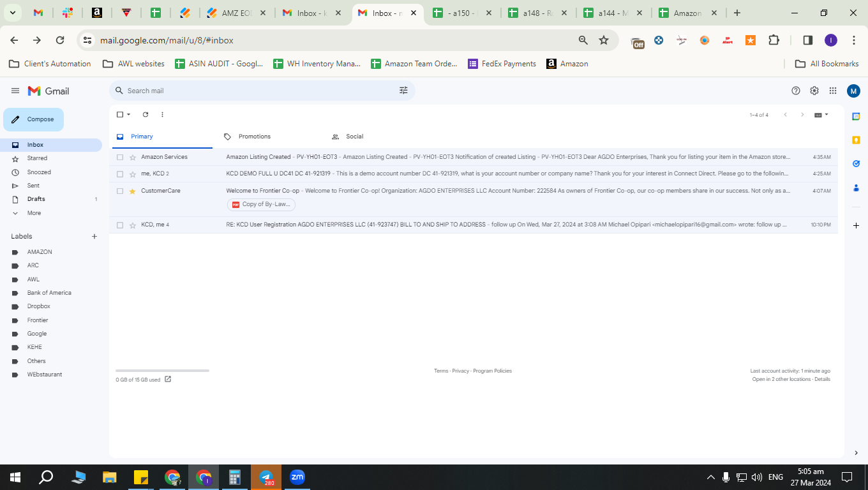Viewport: 868px width, 490px height.
Task: Open the Privacy link
Action: coord(461,371)
